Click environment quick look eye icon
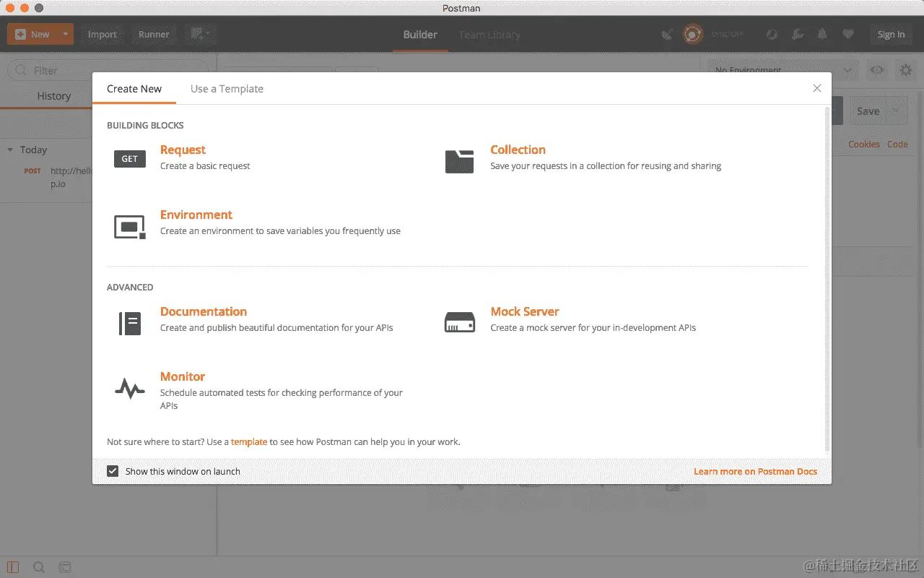The width and height of the screenshot is (924, 578). 877,70
